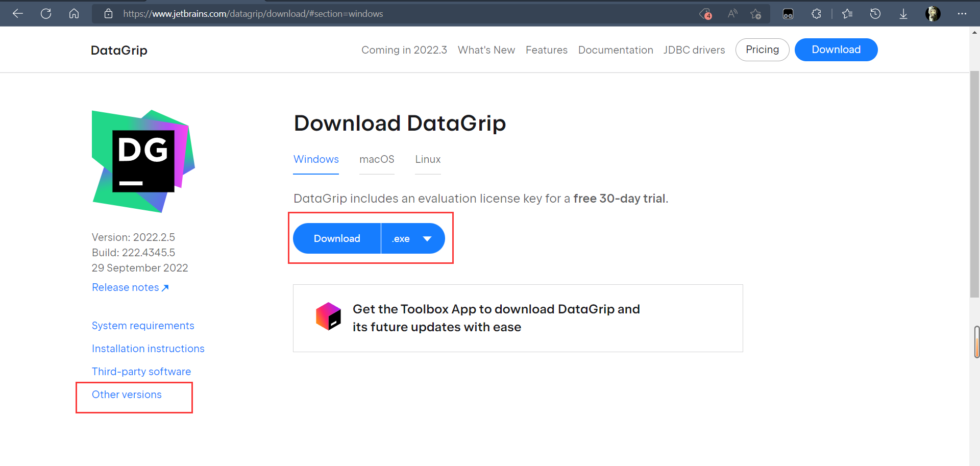
Task: Open tracking prevention shield with badge
Action: coord(705,14)
